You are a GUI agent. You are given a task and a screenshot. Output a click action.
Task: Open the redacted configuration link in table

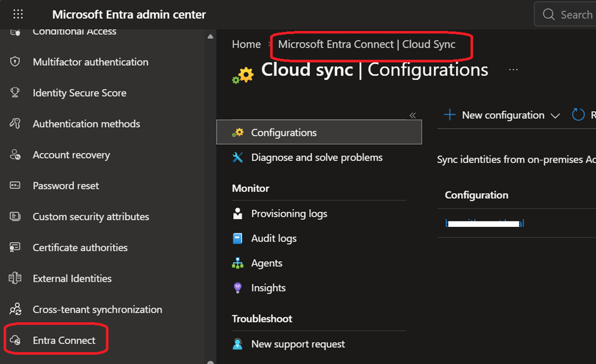[x=484, y=223]
